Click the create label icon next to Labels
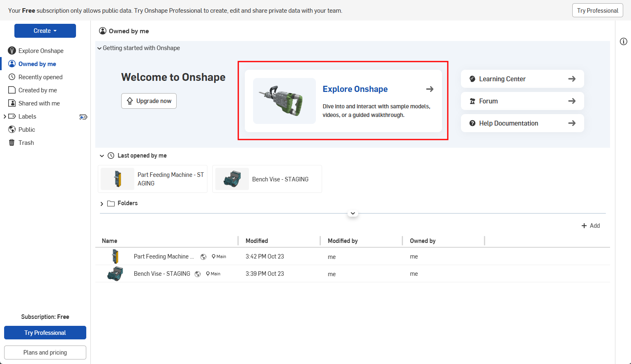 (83, 117)
